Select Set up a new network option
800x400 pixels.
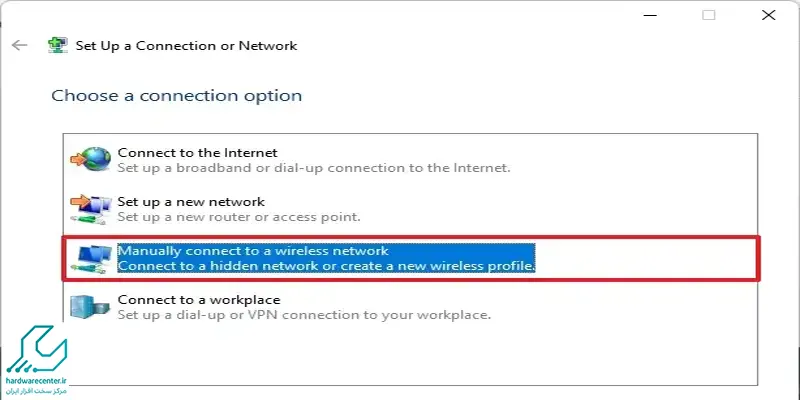[x=410, y=209]
